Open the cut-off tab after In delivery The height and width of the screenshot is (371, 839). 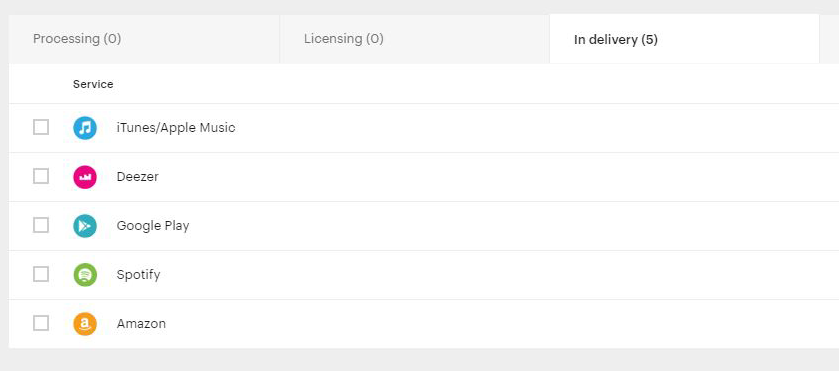pyautogui.click(x=829, y=39)
